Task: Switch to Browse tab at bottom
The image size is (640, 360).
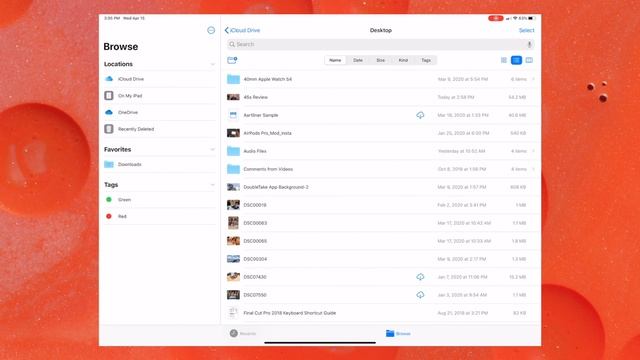Action: tap(398, 333)
